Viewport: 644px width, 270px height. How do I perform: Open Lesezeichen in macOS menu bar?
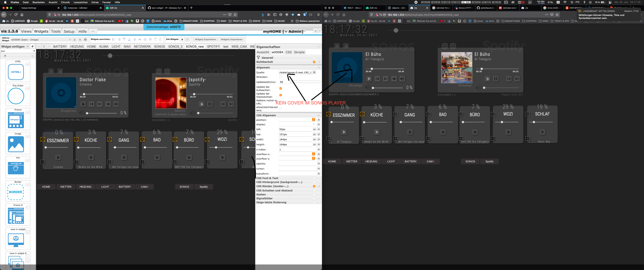click(80, 2)
